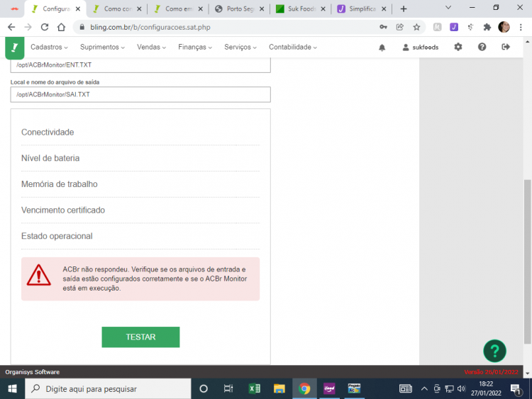This screenshot has height=399, width=532.
Task: Click the SAI.TXT output file path field
Action: [140, 94]
